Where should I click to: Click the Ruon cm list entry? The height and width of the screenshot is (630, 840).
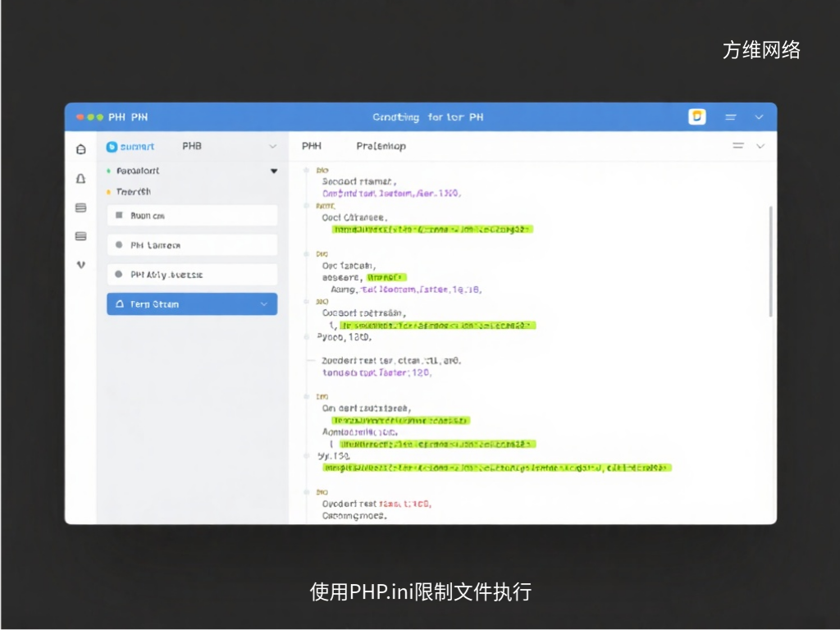[x=191, y=215]
